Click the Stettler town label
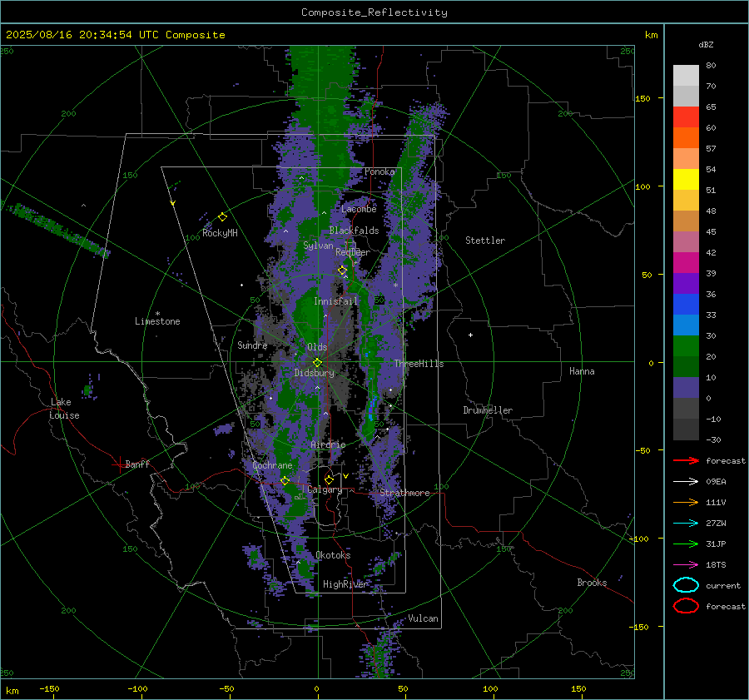 (x=485, y=241)
